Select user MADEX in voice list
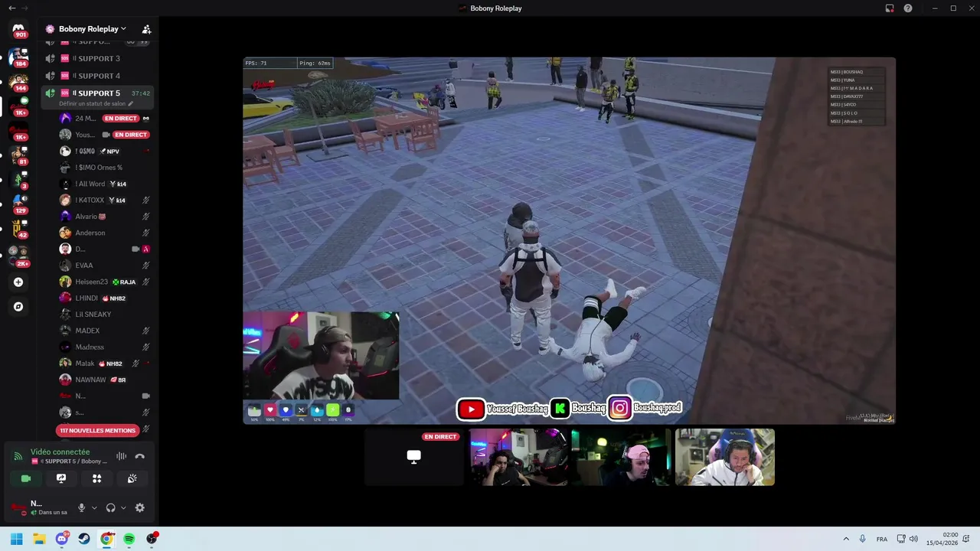 [105, 331]
